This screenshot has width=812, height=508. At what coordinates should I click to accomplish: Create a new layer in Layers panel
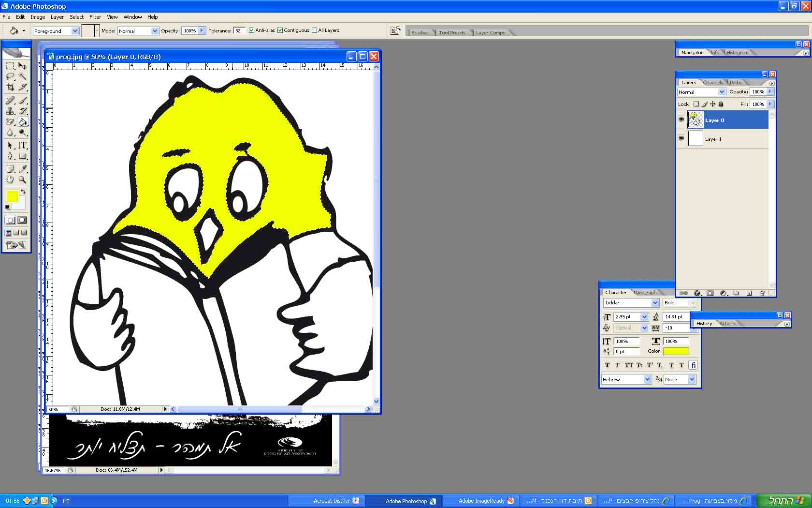[749, 293]
